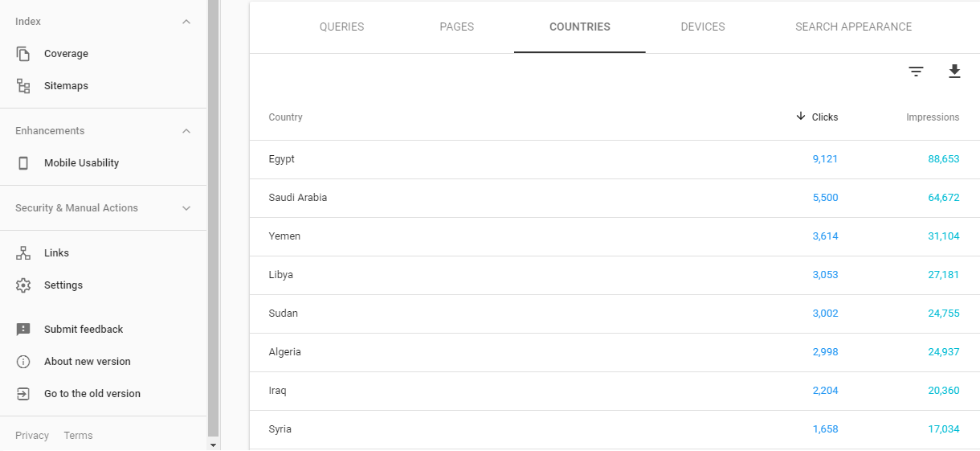Download the countries data via download icon
This screenshot has height=451, width=980.
click(x=954, y=72)
